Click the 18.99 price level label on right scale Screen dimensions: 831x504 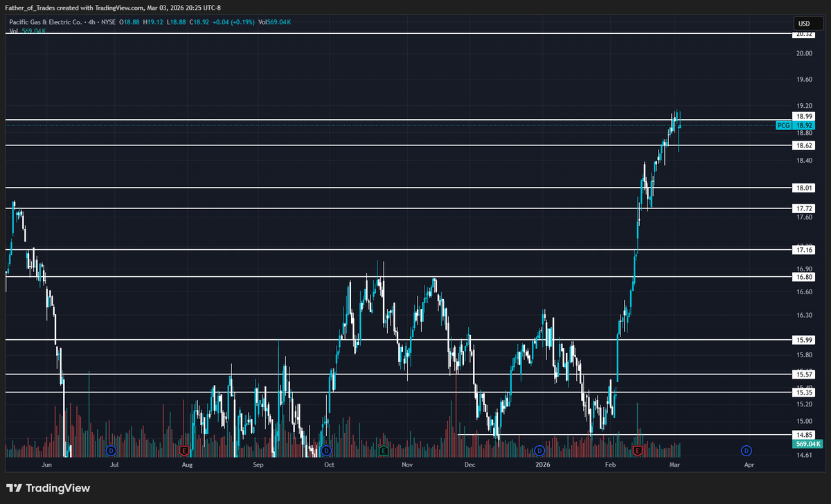pos(803,116)
